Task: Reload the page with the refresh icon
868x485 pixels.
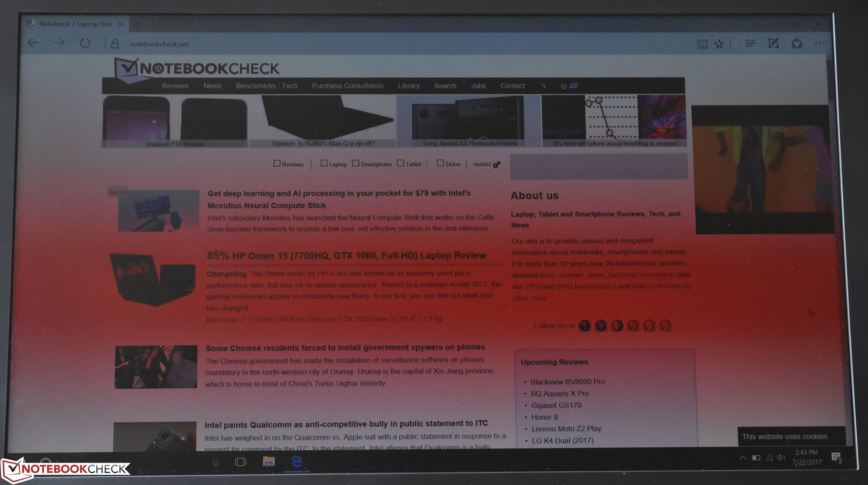Action: 85,43
